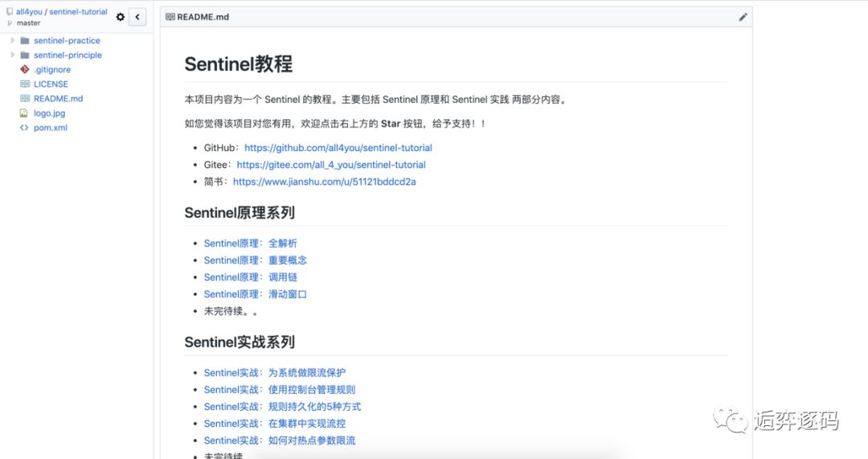Click the repository icon beside all4you
868x459 pixels.
(10, 11)
